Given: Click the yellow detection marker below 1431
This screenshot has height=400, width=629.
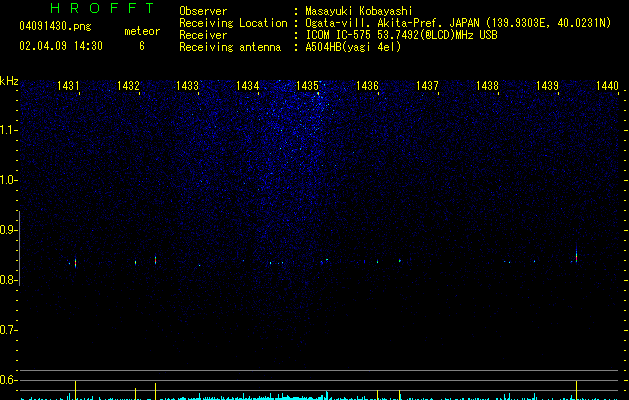Looking at the screenshot, I should [75, 390].
